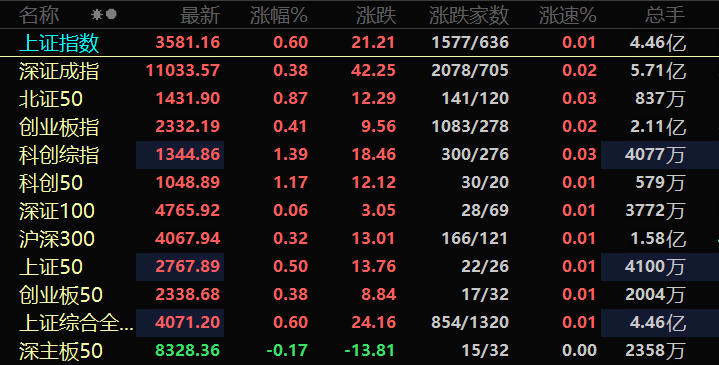Sort by the 涨跌 column header
This screenshot has width=719, height=365.
pos(376,15)
